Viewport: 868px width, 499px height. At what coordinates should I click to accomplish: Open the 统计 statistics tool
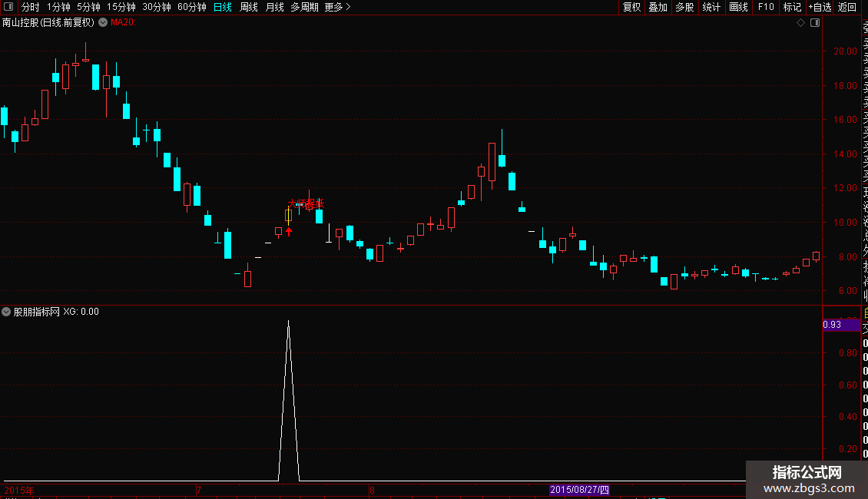click(x=711, y=7)
